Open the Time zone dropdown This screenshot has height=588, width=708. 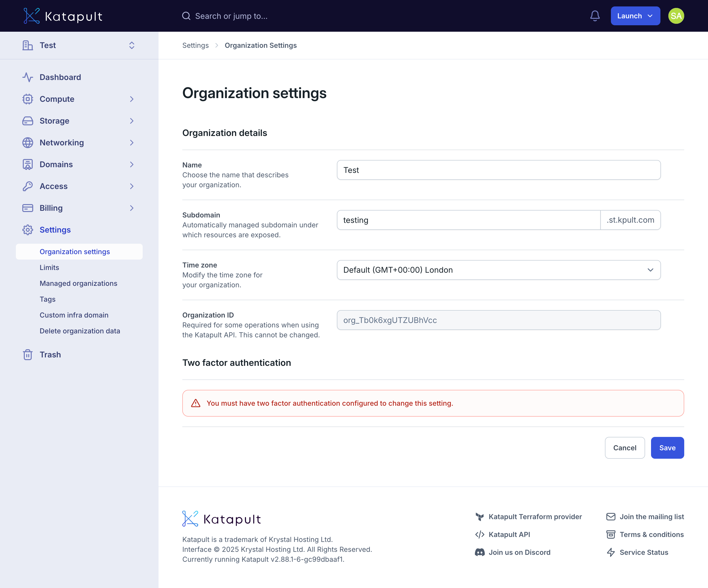[499, 270]
